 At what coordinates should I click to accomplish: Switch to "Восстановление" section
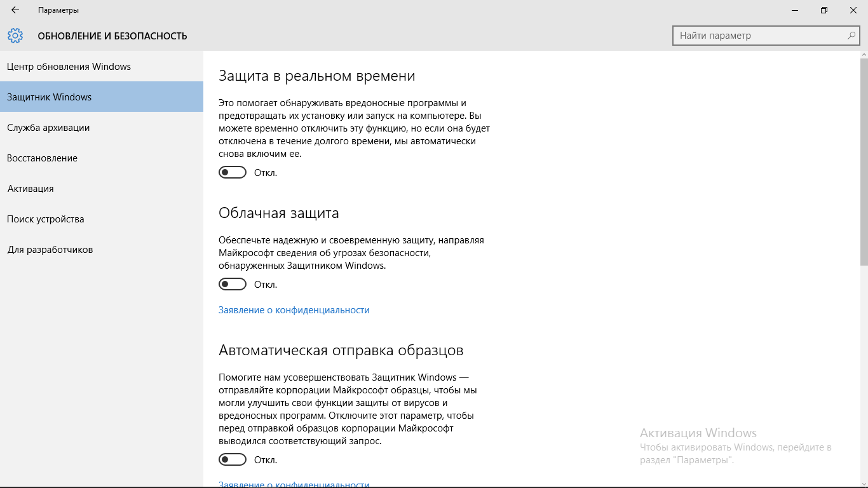tap(102, 158)
